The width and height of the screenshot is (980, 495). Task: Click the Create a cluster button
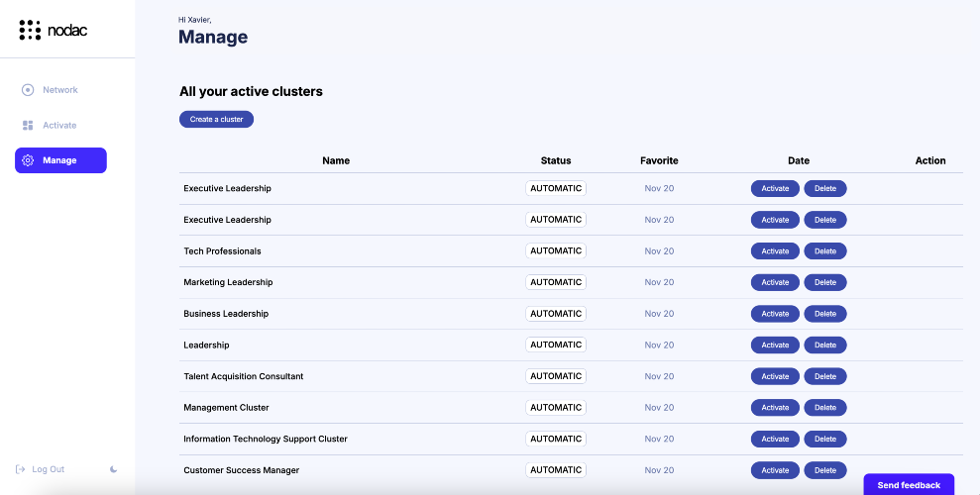tap(216, 119)
